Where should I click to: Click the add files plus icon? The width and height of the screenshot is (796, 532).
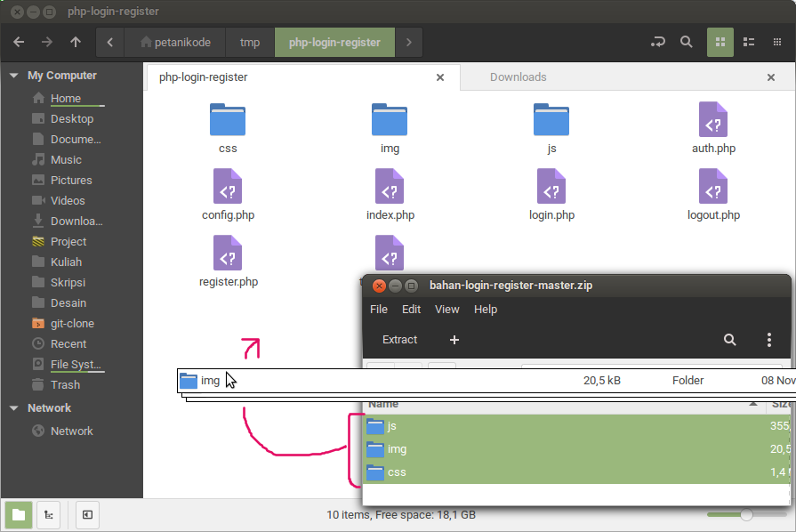(x=454, y=340)
